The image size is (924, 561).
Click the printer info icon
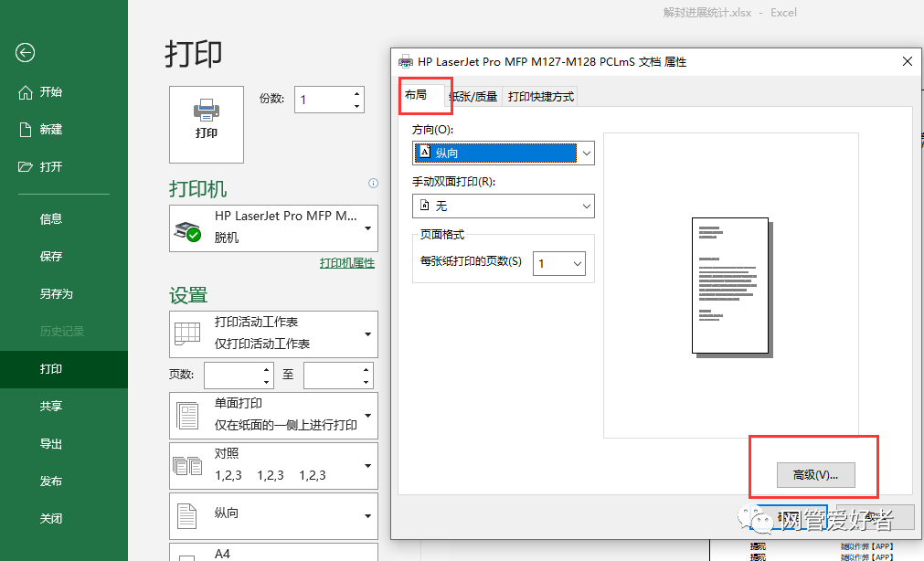373,184
